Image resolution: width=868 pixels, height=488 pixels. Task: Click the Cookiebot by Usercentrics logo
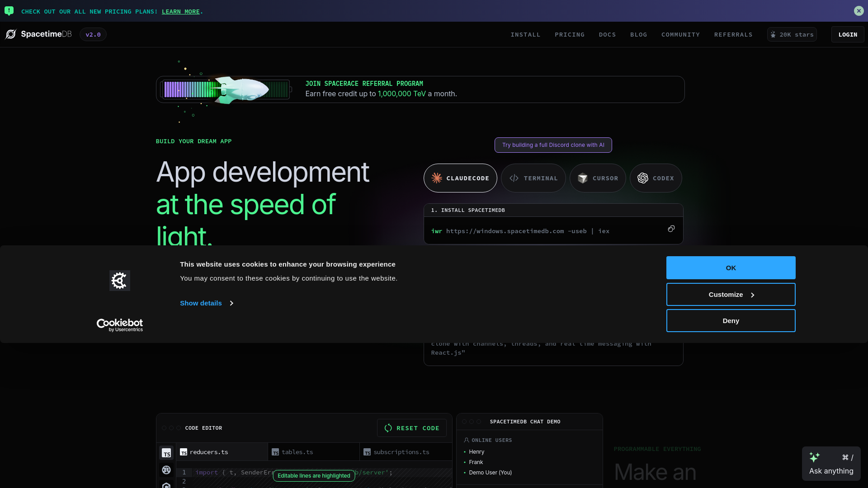point(120,325)
